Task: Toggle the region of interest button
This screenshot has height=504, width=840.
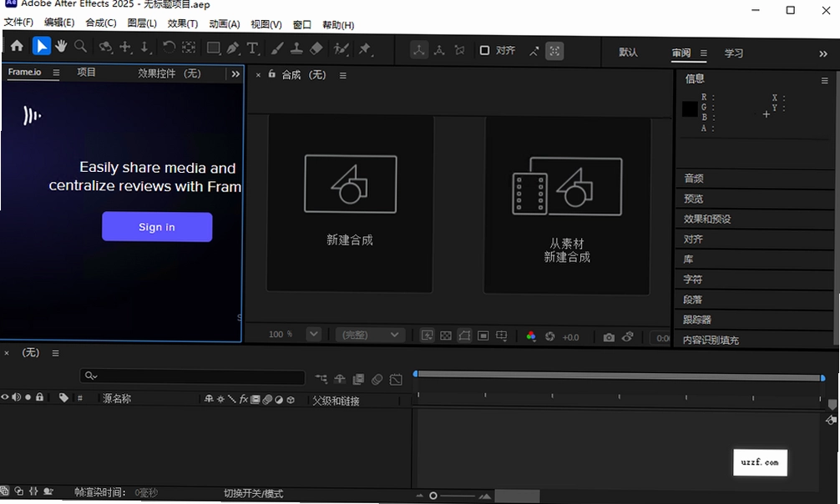Action: (x=483, y=335)
